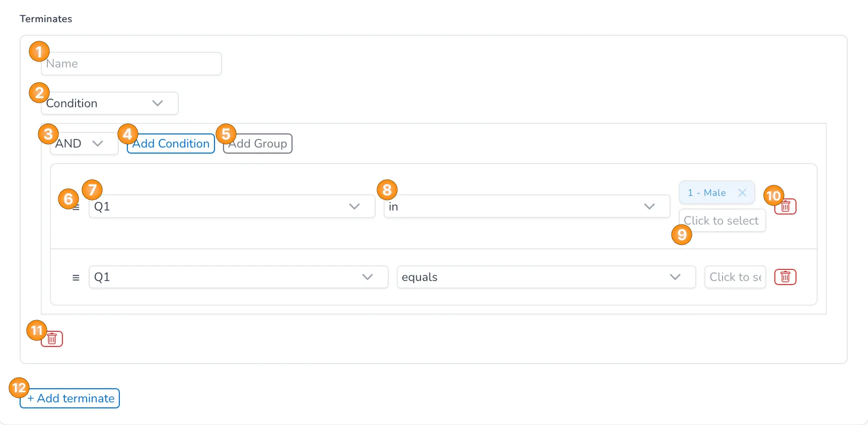The image size is (868, 425).
Task: Expand the Q1 question dropdown in second row
Action: click(238, 277)
